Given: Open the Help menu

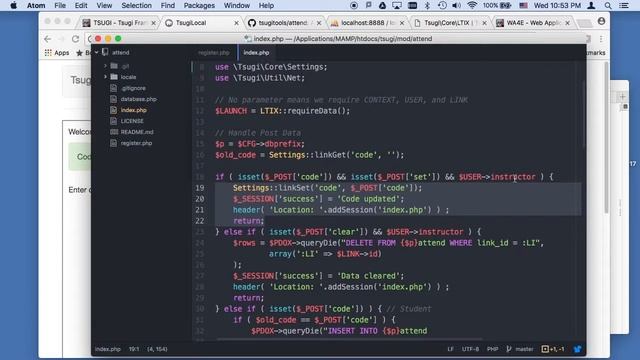Looking at the screenshot, I should [266, 5].
